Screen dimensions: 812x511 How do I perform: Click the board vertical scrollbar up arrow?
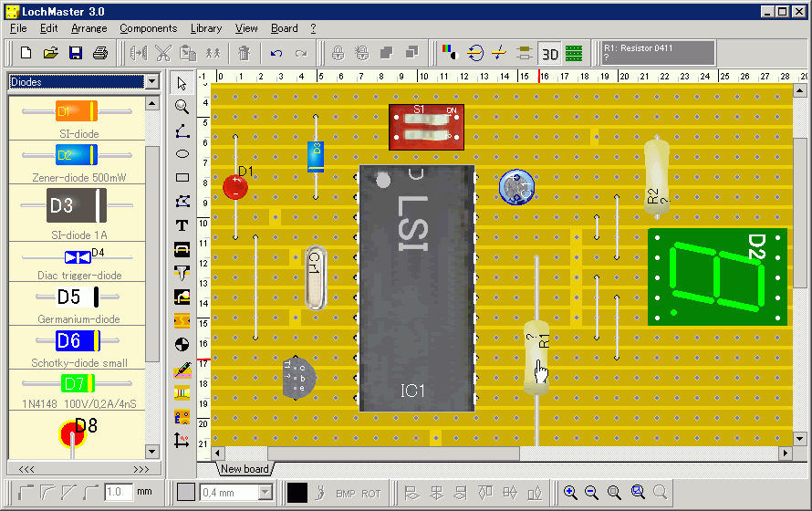tap(799, 90)
